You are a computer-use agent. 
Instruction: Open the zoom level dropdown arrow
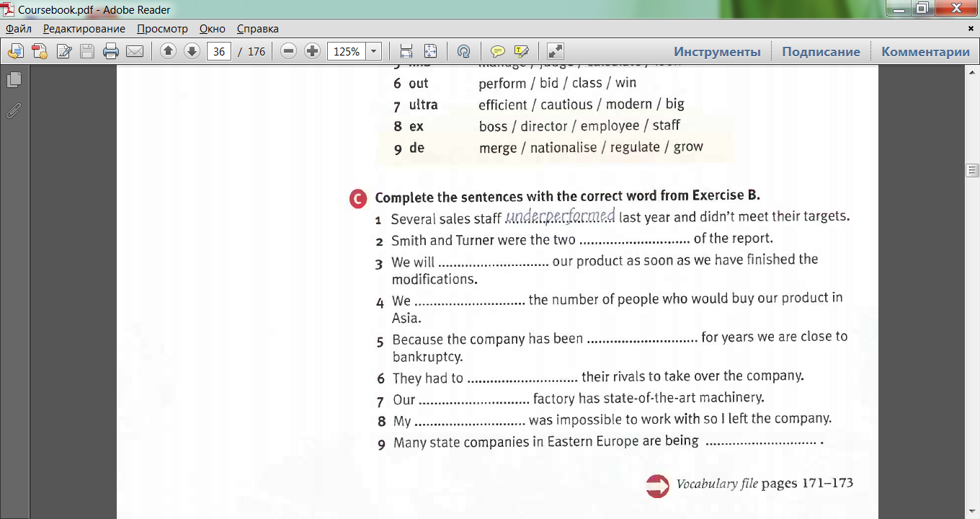[374, 51]
